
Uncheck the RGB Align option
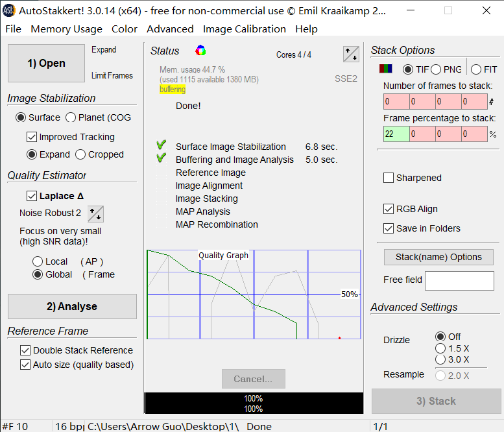(x=389, y=209)
